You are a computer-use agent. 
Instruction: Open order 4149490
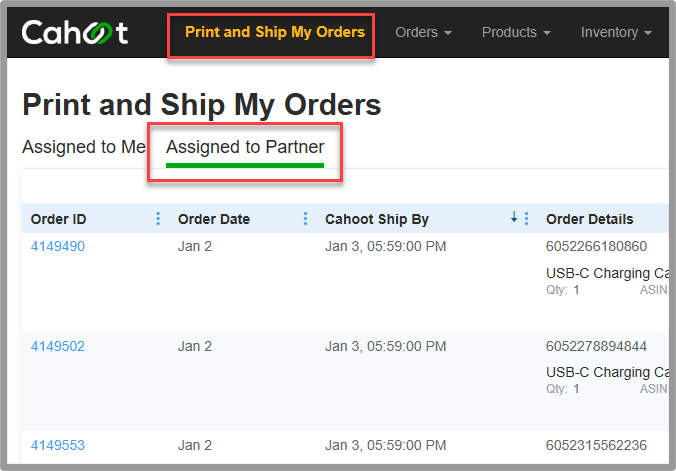coord(58,246)
